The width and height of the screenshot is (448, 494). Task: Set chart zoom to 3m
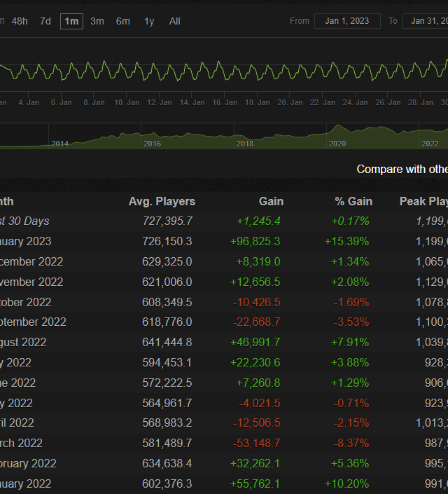click(x=97, y=21)
